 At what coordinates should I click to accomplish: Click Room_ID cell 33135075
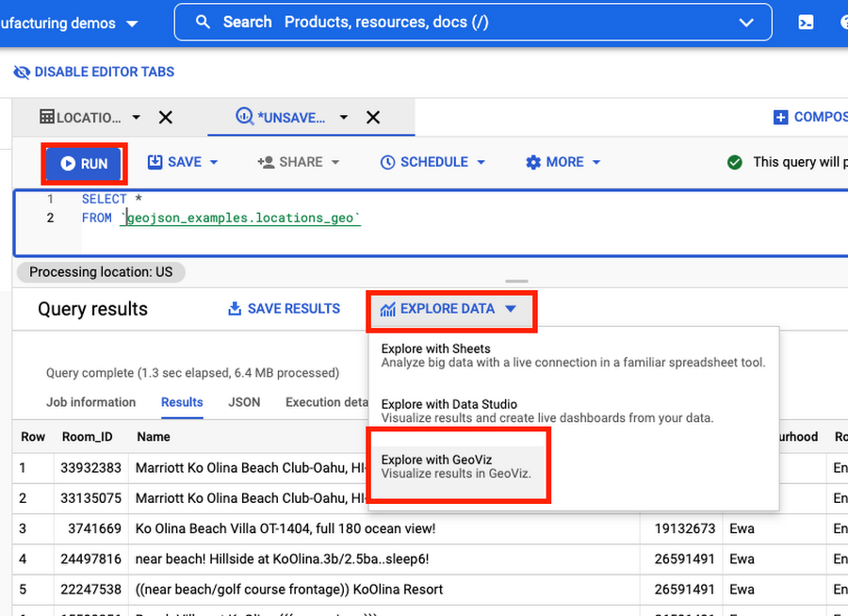[90, 498]
